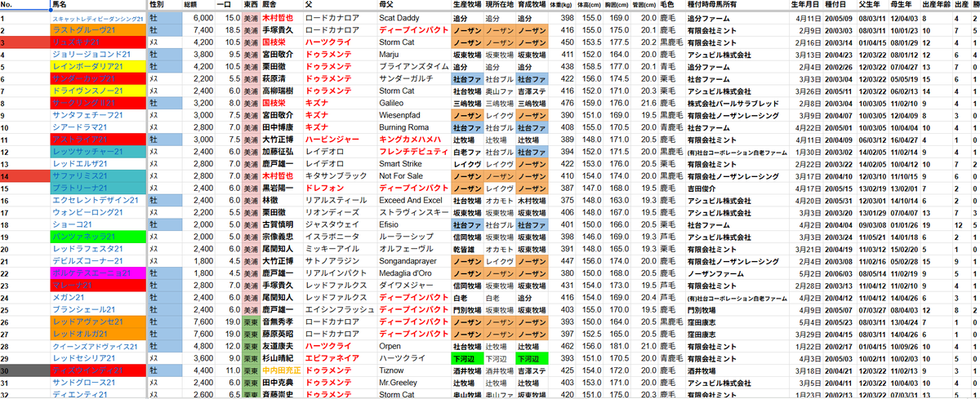Click the レッドオルガ21 cell
The height and width of the screenshot is (399, 980).
tap(99, 334)
